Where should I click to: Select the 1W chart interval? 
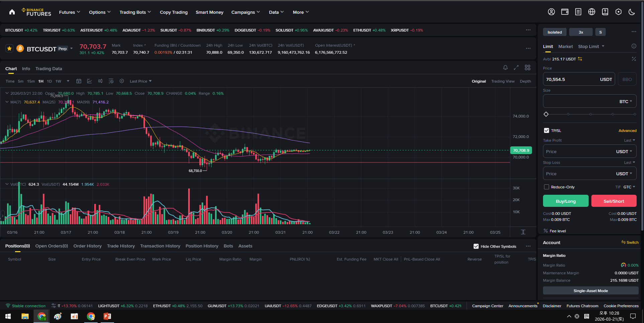tap(58, 81)
